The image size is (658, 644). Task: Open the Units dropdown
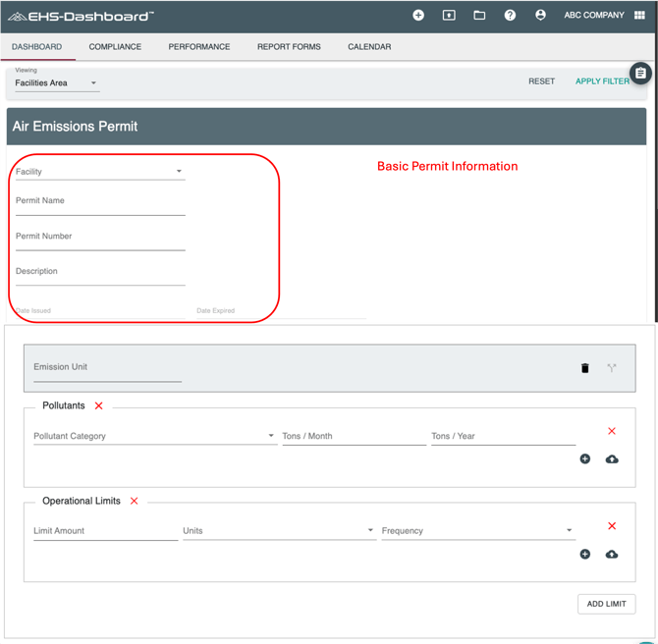point(278,531)
